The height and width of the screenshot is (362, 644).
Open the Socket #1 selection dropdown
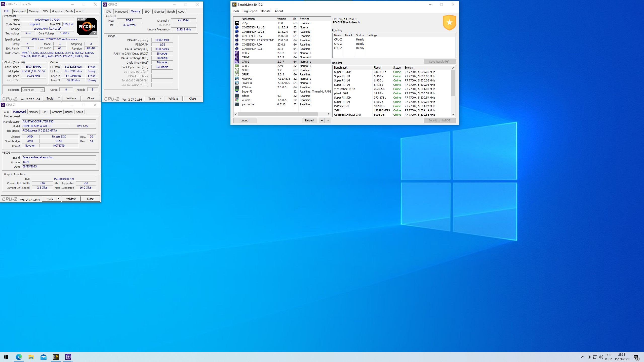33,90
